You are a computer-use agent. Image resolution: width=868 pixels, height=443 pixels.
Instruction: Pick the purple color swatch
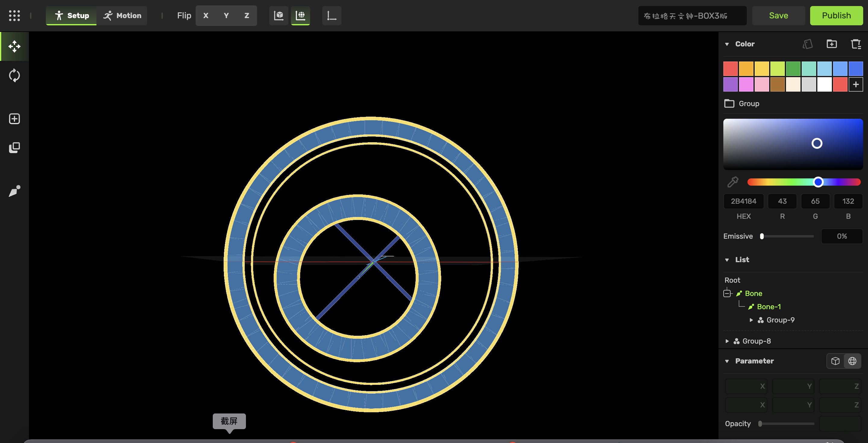[x=731, y=84]
